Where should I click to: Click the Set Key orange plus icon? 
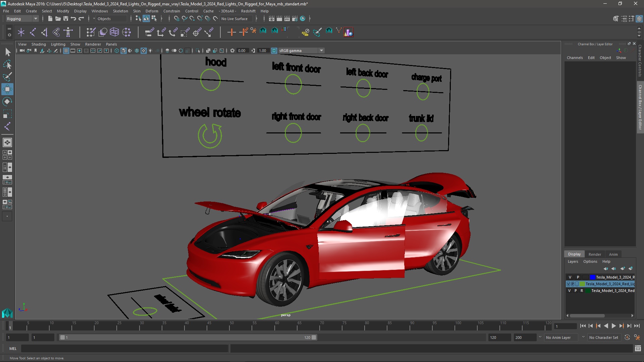(x=231, y=32)
